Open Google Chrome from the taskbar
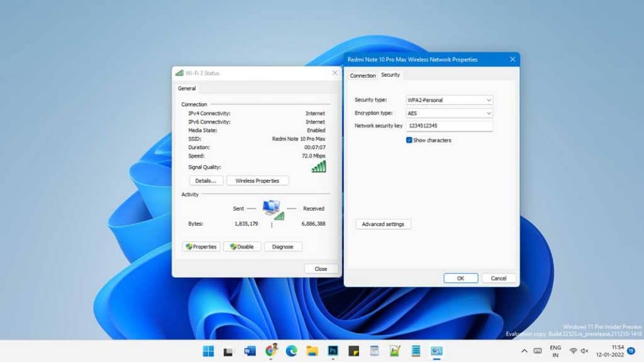The width and height of the screenshot is (644, 362). [x=271, y=352]
